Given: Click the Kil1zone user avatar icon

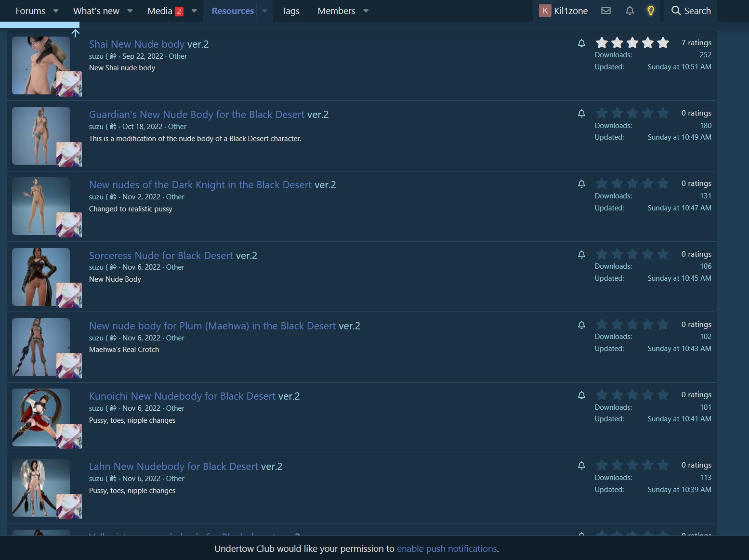Looking at the screenshot, I should [545, 11].
